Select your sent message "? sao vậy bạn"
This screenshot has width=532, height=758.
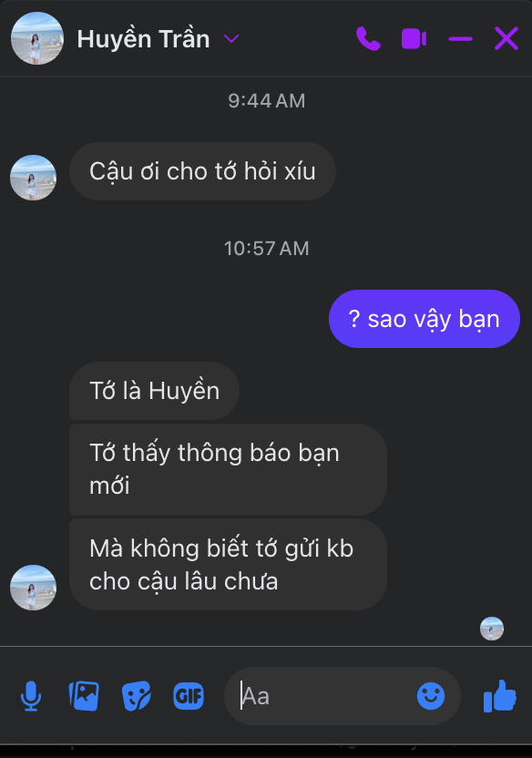(x=425, y=319)
